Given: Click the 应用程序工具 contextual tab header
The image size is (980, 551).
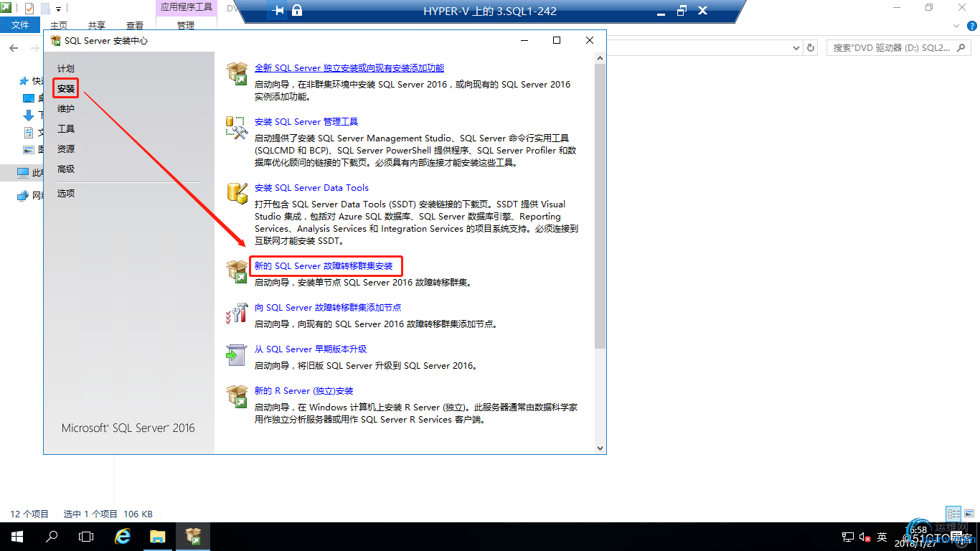Looking at the screenshot, I should point(186,7).
